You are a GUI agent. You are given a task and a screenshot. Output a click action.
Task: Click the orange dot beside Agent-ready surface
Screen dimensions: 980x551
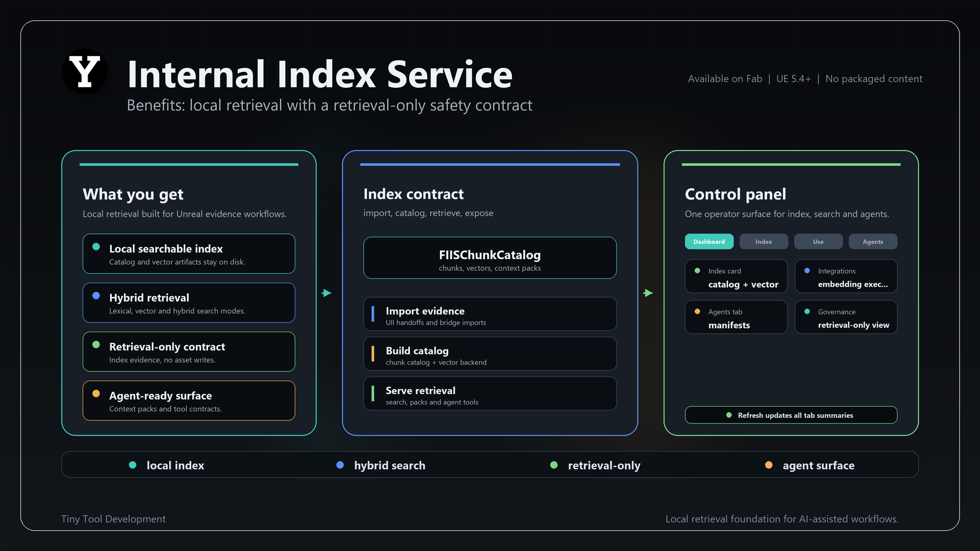pyautogui.click(x=96, y=394)
